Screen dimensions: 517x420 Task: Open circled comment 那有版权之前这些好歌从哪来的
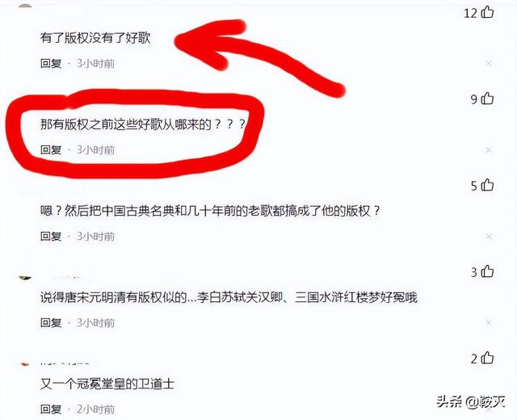[x=143, y=124]
